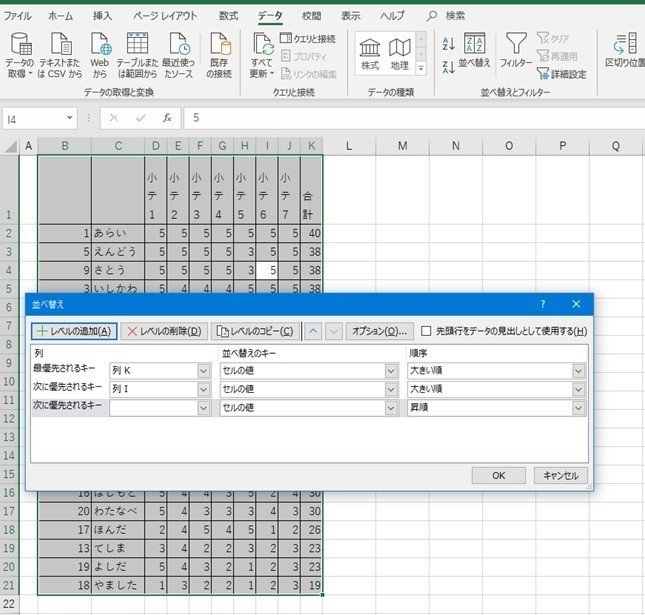
Task: Open third level セルの値 dropdown
Action: [x=391, y=408]
